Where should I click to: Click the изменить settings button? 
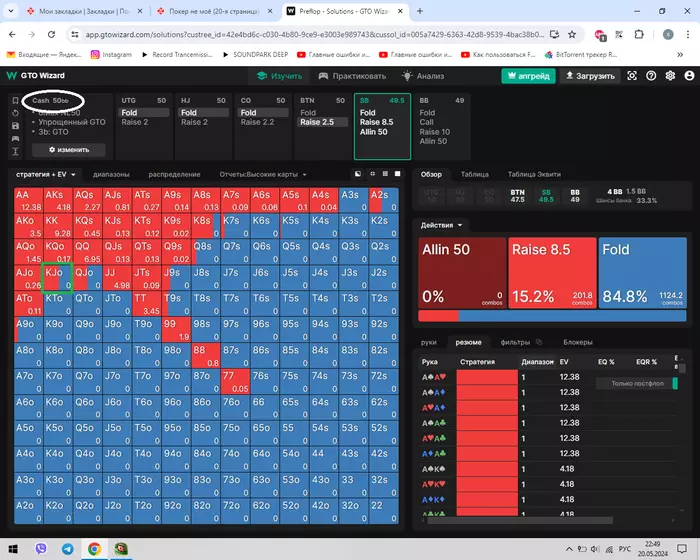click(69, 150)
